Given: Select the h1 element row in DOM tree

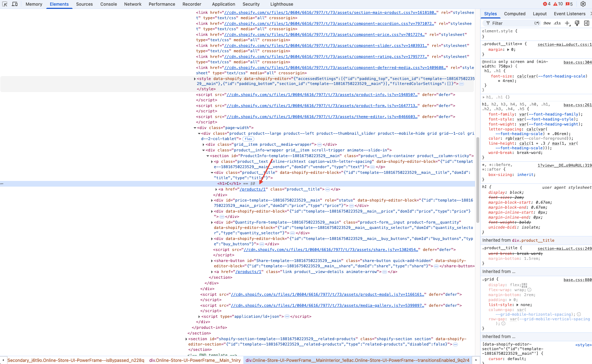Looking at the screenshot, I should click(238, 184).
